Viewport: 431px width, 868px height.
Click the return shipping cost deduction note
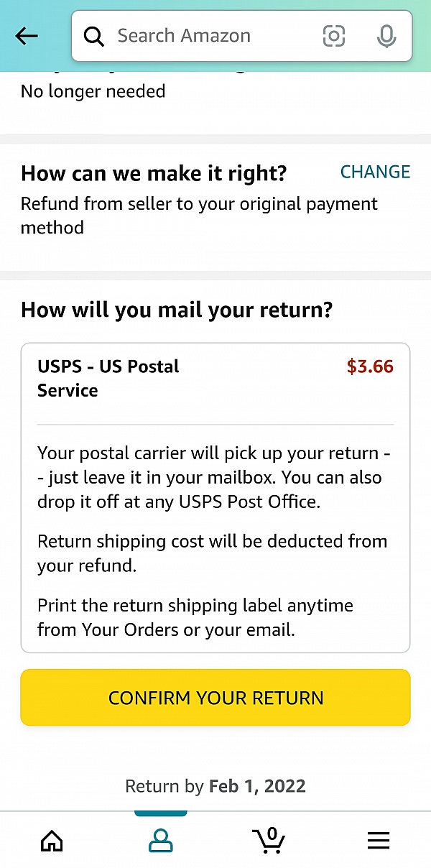point(212,553)
